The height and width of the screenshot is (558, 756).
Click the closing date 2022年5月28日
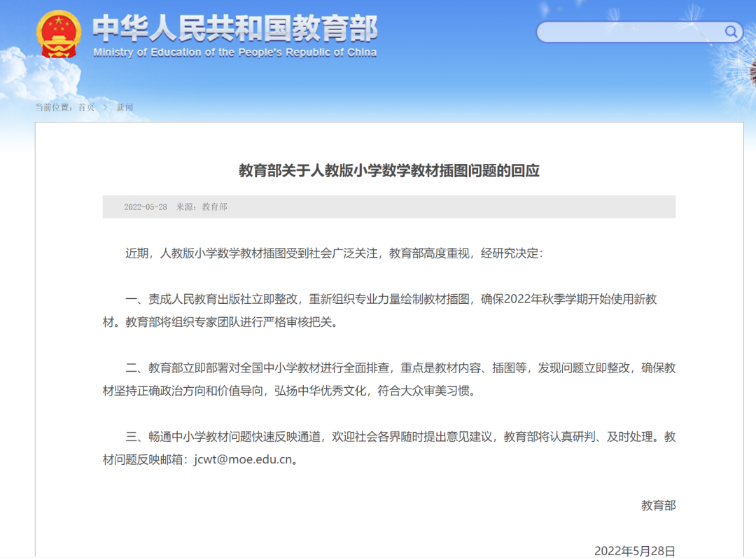coord(634,550)
